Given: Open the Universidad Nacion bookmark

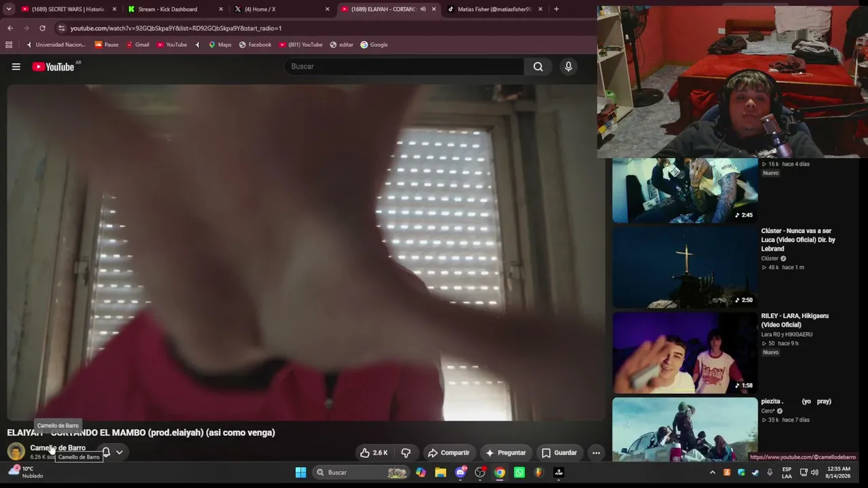Looking at the screenshot, I should 56,45.
